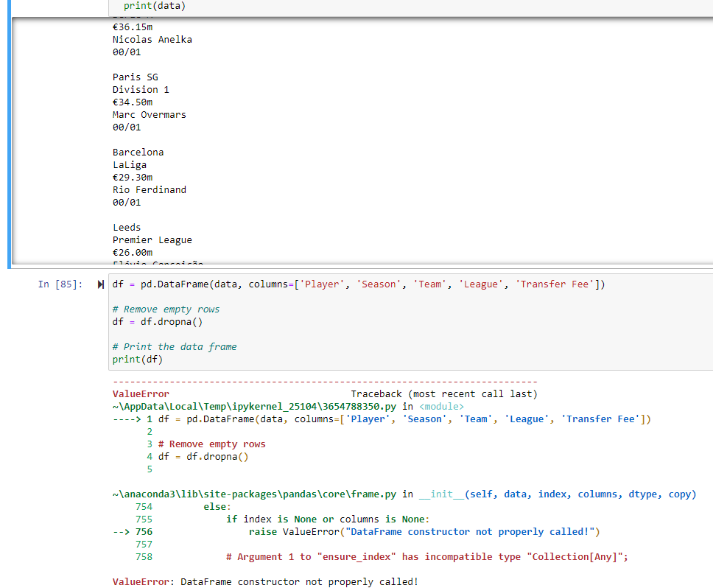Run cell 85 with the run icon
Image resolution: width=713 pixels, height=588 pixels.
point(100,284)
